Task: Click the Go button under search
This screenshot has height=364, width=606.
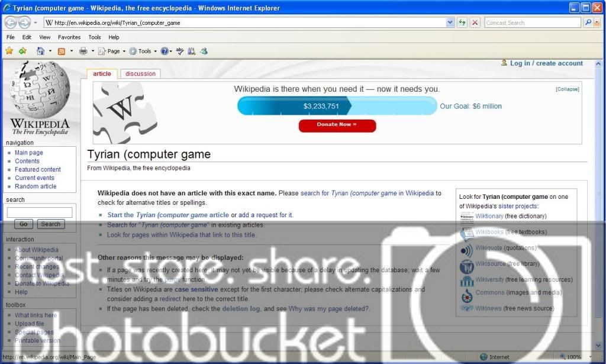Action: point(24,224)
